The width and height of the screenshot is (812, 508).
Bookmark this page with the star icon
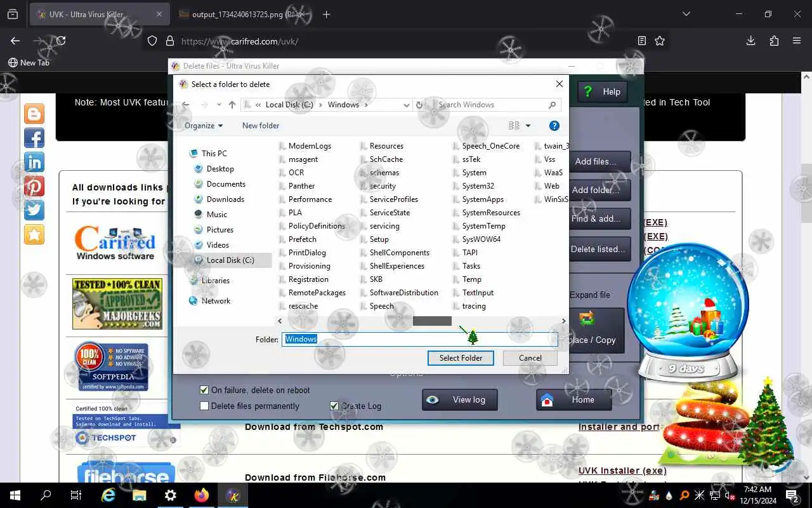point(660,41)
